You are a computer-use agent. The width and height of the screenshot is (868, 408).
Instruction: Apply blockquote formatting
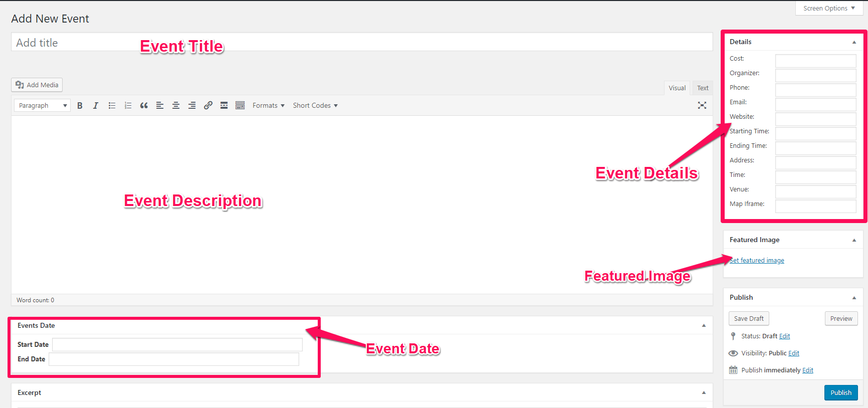[x=144, y=105]
